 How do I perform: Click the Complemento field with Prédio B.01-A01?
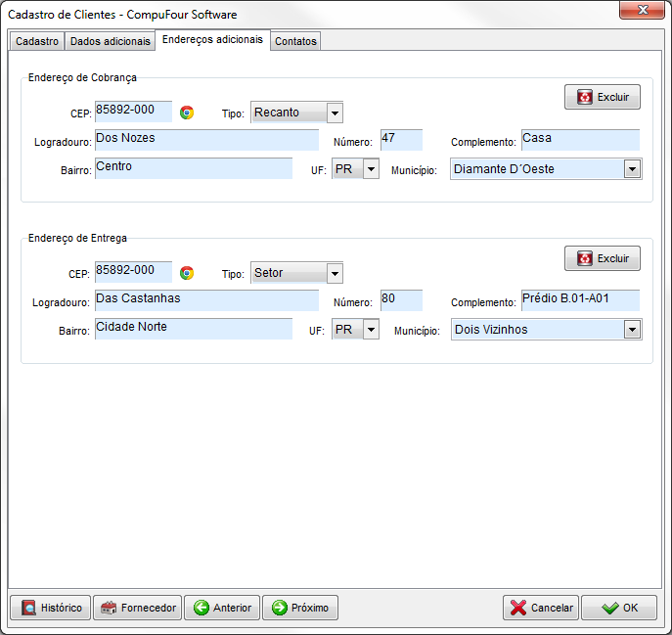(580, 299)
